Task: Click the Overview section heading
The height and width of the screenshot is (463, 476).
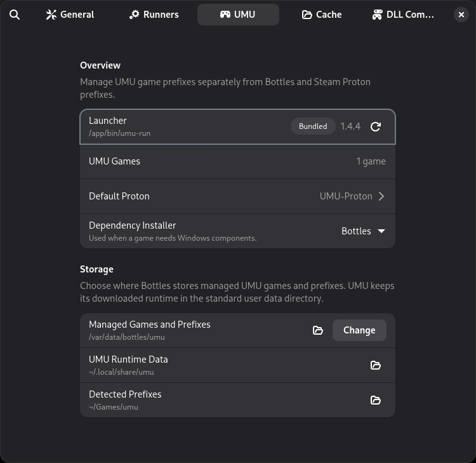Action: pos(100,65)
